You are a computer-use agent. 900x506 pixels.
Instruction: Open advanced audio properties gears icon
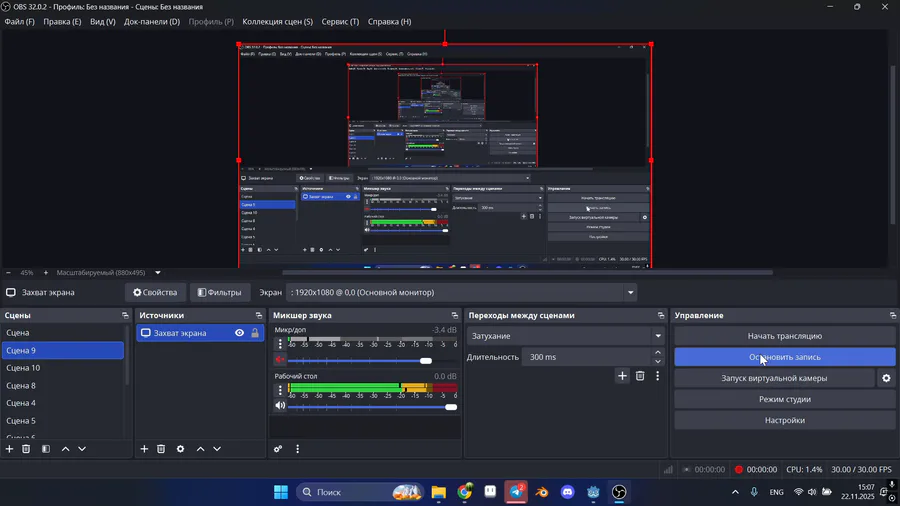[x=278, y=449]
